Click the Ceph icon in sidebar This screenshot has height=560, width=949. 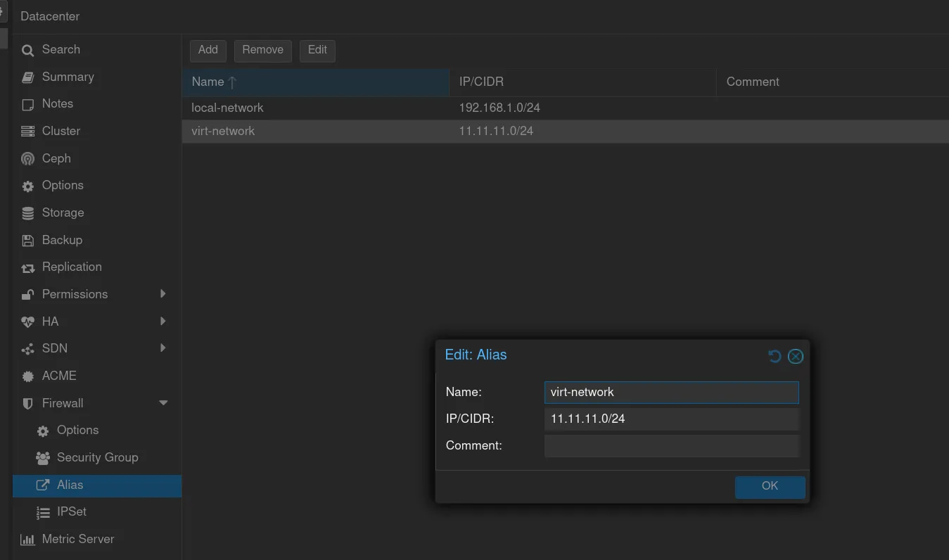point(27,159)
